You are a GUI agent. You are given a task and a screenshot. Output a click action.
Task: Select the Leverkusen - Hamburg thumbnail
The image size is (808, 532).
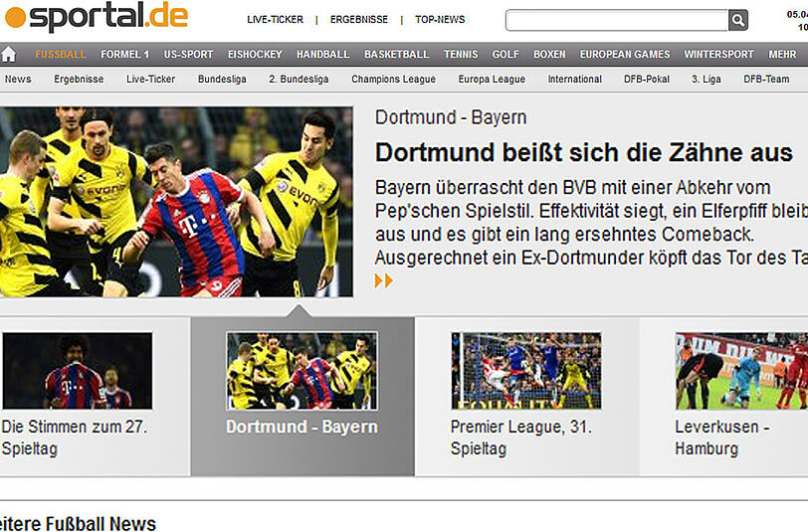(740, 371)
